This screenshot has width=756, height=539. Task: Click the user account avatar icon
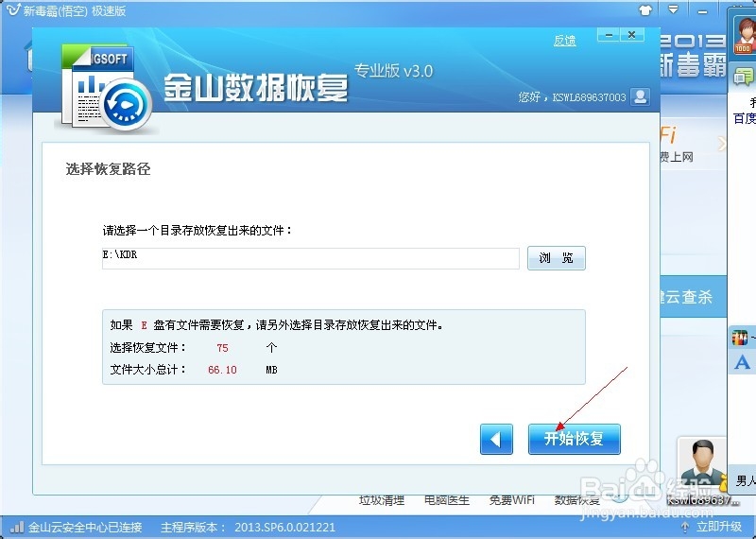click(x=641, y=96)
